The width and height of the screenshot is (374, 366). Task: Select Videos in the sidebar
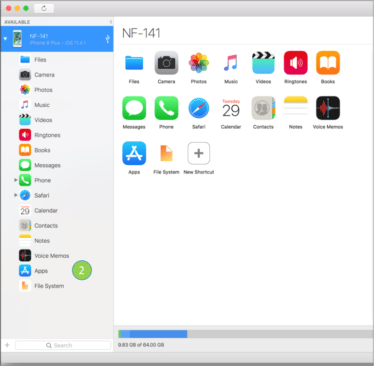57,120
